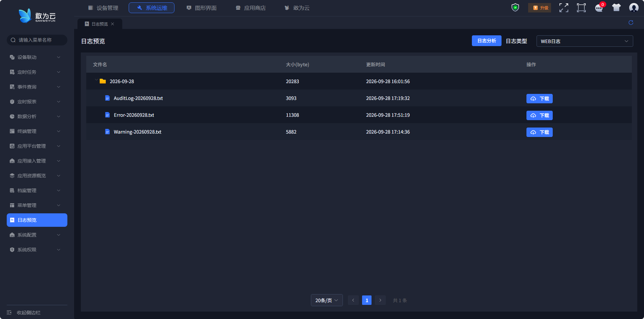This screenshot has width=644, height=319.
Task: Open the theme skin T-shirt icon
Action: click(616, 8)
